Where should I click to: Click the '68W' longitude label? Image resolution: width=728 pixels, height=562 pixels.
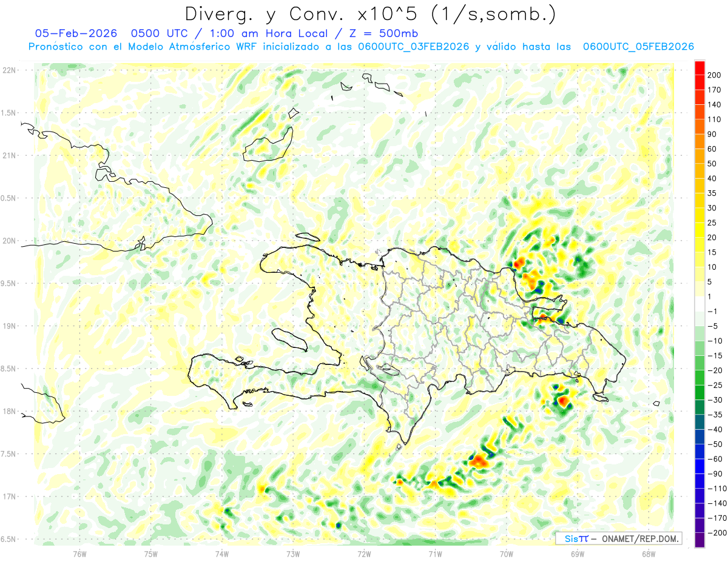[648, 554]
